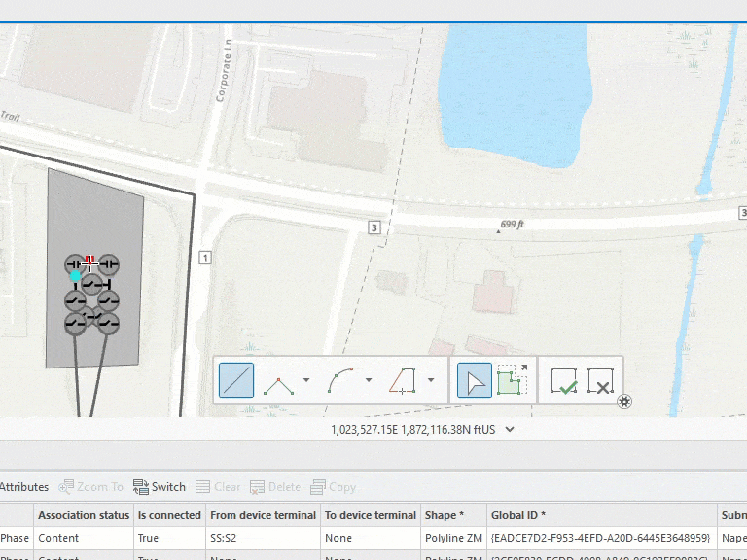Click the True cell in first row
Viewport: 747px width, 560px height.
pos(169,538)
